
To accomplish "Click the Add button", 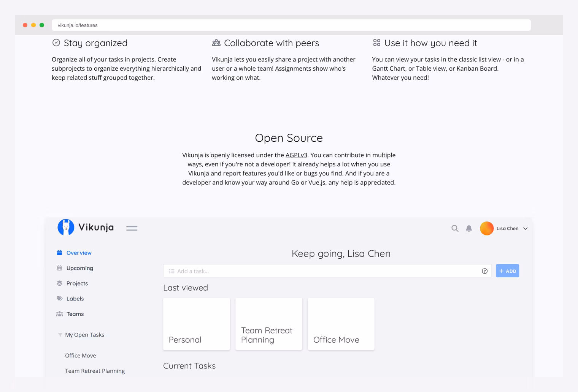I will (507, 271).
